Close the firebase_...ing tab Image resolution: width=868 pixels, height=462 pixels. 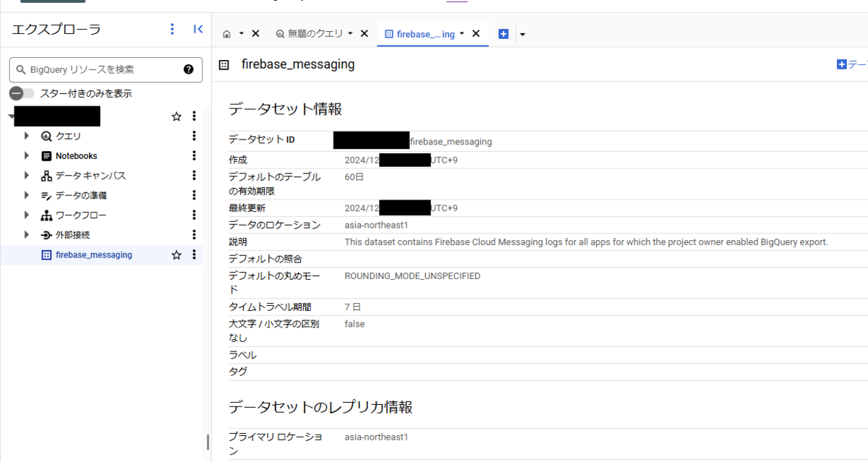[476, 34]
